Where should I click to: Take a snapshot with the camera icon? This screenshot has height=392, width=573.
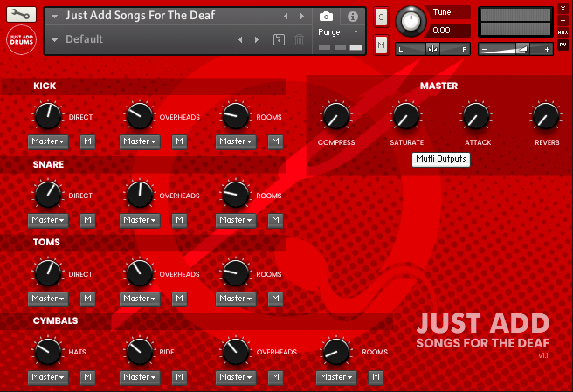(x=326, y=17)
